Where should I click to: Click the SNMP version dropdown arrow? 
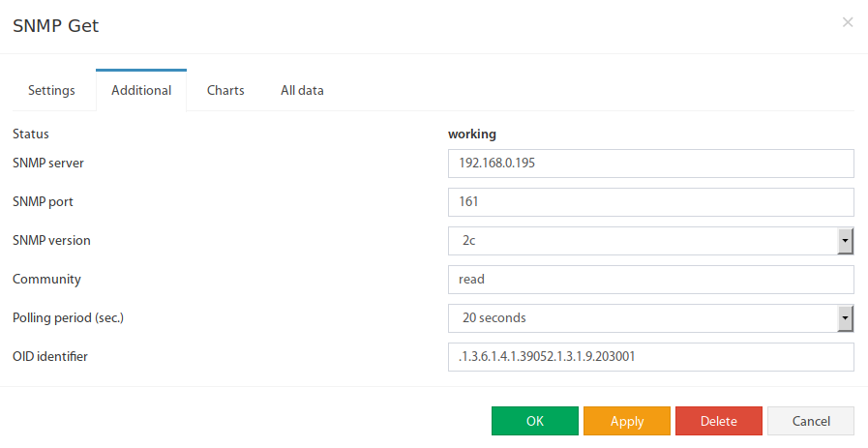coord(846,241)
